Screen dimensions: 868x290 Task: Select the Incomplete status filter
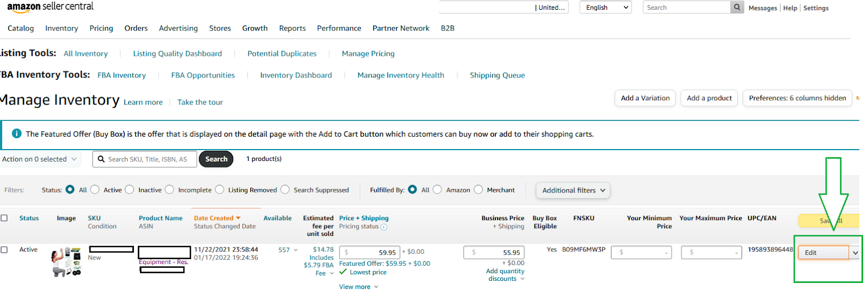(169, 190)
